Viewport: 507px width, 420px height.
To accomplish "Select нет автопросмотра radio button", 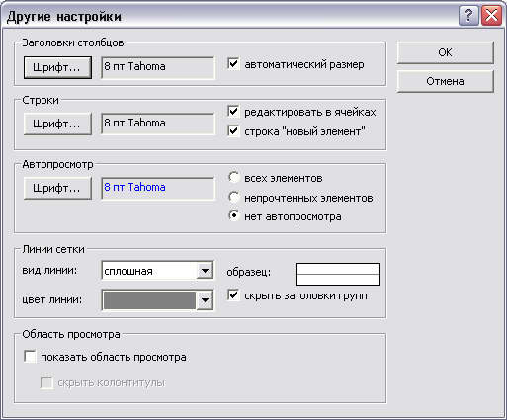I will pos(234,216).
